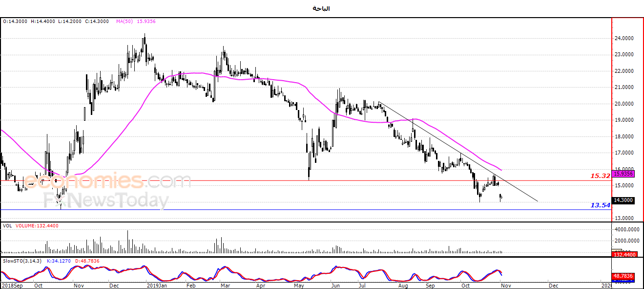The image size is (644, 289).
Task: Select the stochastic "D:48.7836" readout
Action: (x=87, y=261)
